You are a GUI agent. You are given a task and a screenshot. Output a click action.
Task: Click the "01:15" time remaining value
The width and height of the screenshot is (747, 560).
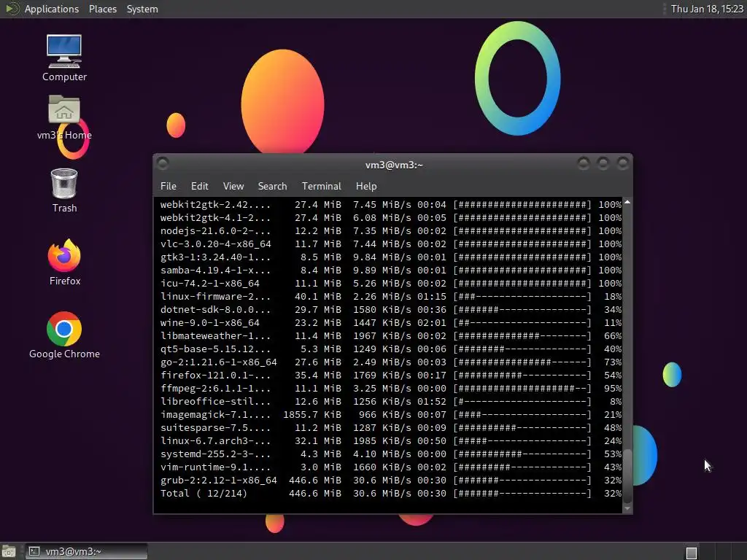[x=432, y=297]
